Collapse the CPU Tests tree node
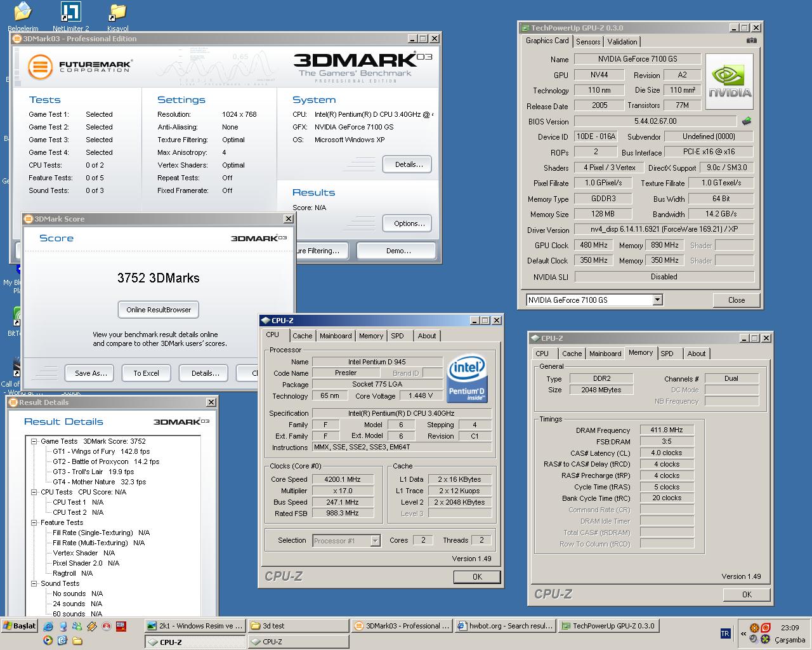 point(34,492)
